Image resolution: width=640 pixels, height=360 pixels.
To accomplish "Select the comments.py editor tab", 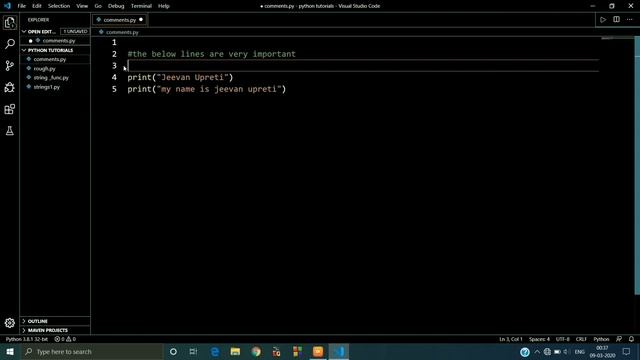I will click(120, 20).
